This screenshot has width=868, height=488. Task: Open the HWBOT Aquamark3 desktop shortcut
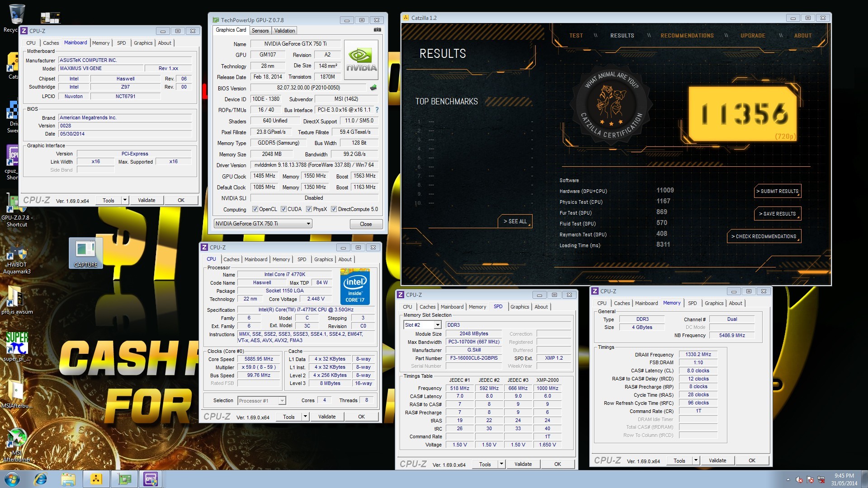[17, 261]
